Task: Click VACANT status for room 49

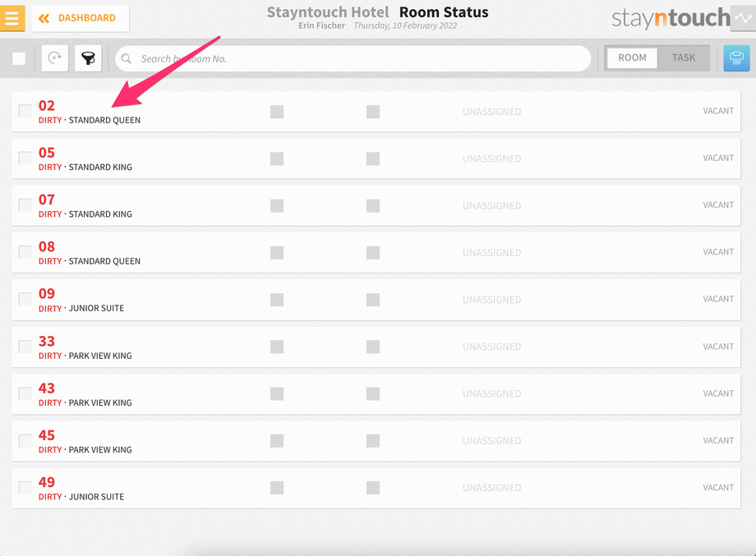Action: [718, 488]
